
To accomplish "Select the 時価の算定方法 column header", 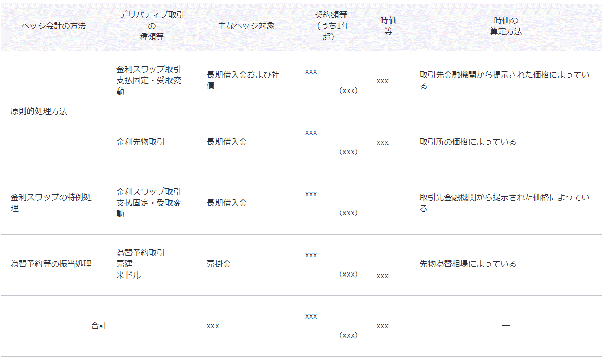I will pos(505,26).
